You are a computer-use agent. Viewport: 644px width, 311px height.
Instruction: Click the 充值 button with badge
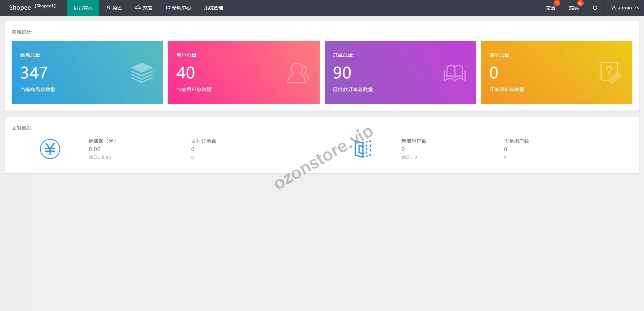[550, 8]
